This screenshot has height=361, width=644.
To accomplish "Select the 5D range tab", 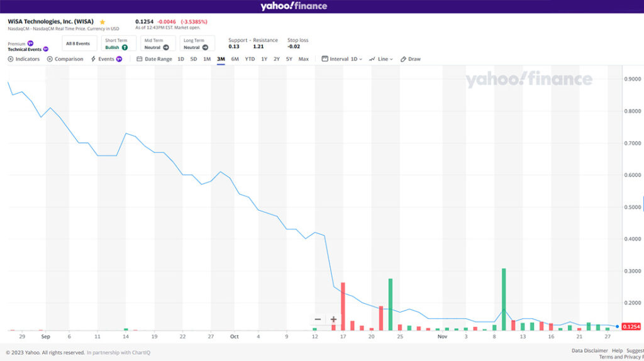I will tap(194, 59).
